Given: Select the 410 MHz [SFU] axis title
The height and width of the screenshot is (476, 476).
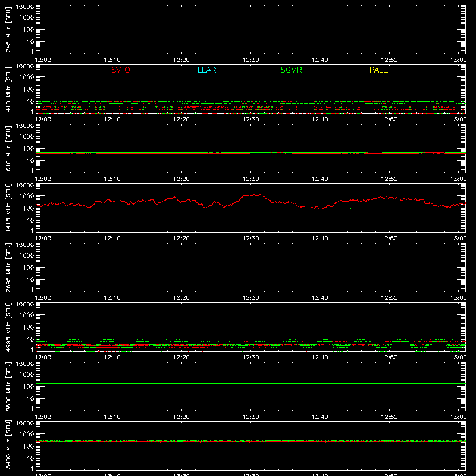Looking at the screenshot, I should pos(8,89).
